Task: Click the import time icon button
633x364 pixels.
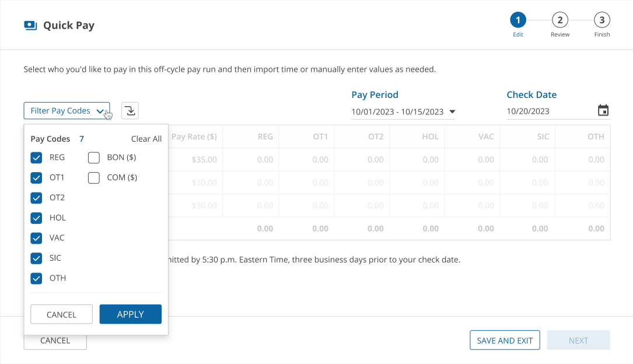Action: pyautogui.click(x=130, y=111)
